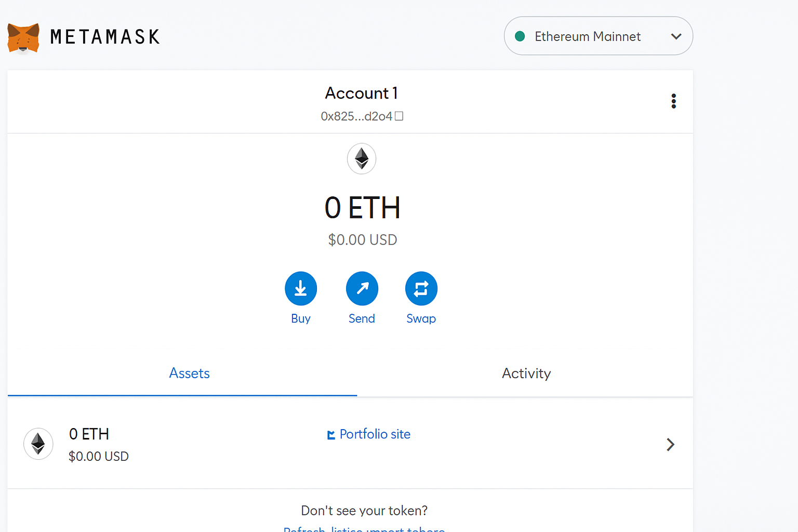Click the large 0 ETH balance
The width and height of the screenshot is (798, 532).
tap(362, 208)
